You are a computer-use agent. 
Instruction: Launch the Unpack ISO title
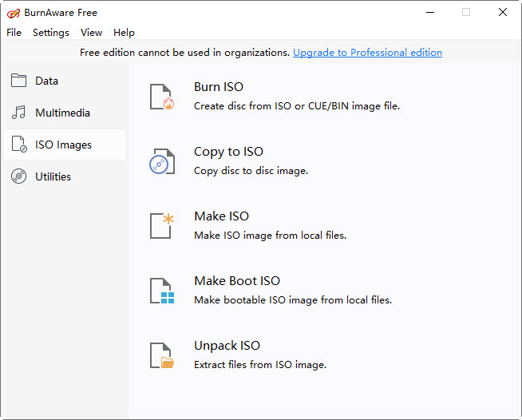click(x=227, y=346)
